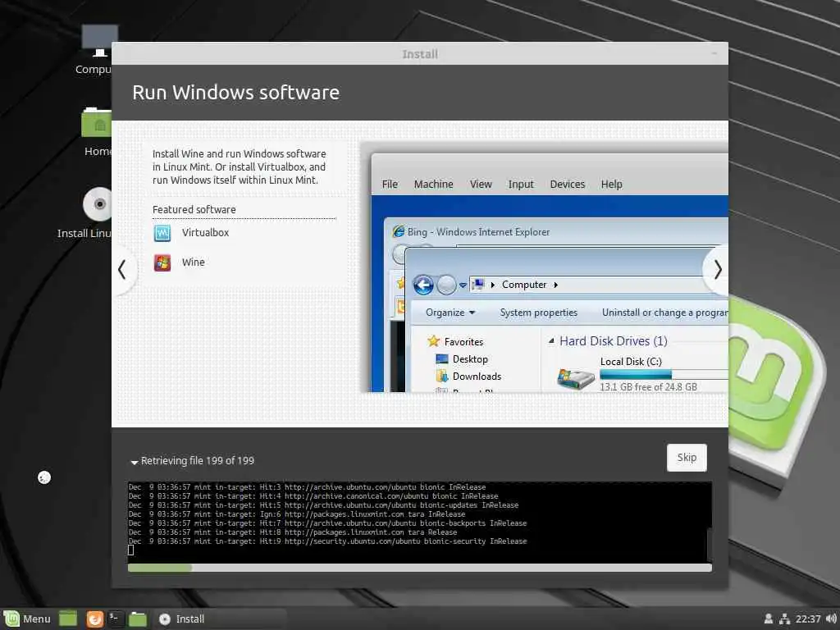The width and height of the screenshot is (840, 630).
Task: Open the Files manager from the taskbar
Action: point(138,619)
